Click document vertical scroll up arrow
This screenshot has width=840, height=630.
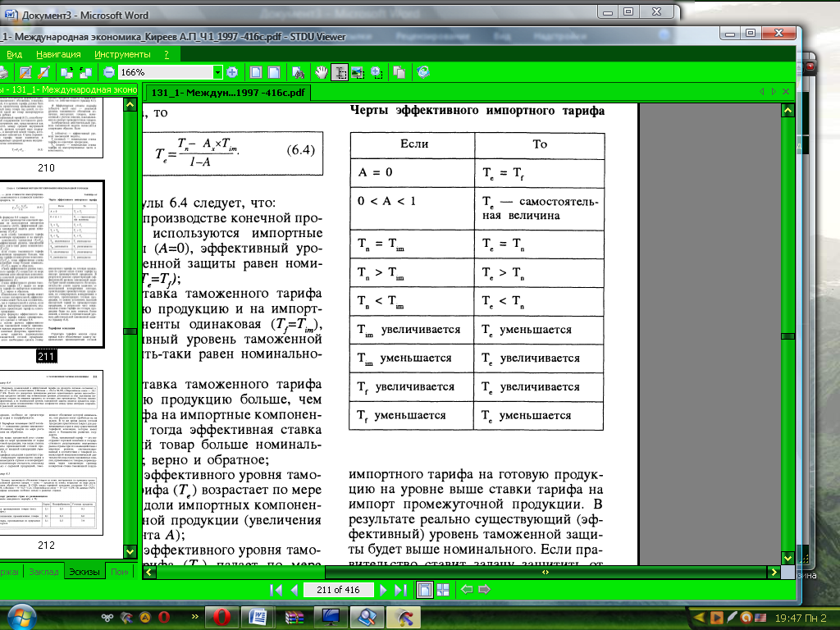pyautogui.click(x=787, y=111)
